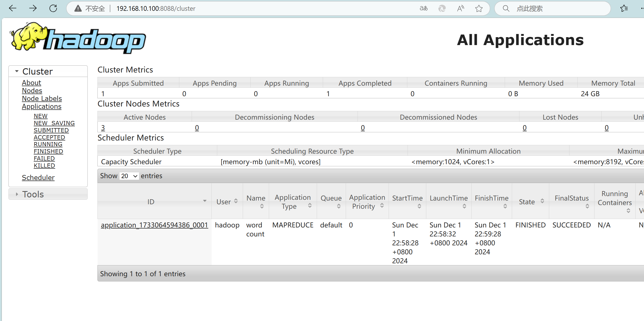Click the browser forward arrow
644x321 pixels.
(33, 8)
